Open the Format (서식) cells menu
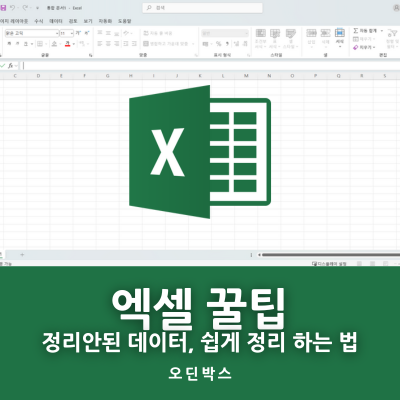 [x=340, y=37]
